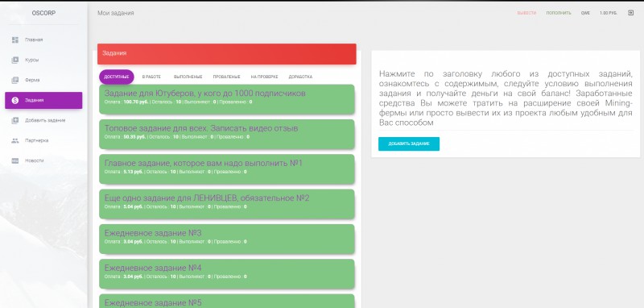Open 'Ежедневное задание №4'
The height and width of the screenshot is (308, 644).
pyautogui.click(x=153, y=268)
